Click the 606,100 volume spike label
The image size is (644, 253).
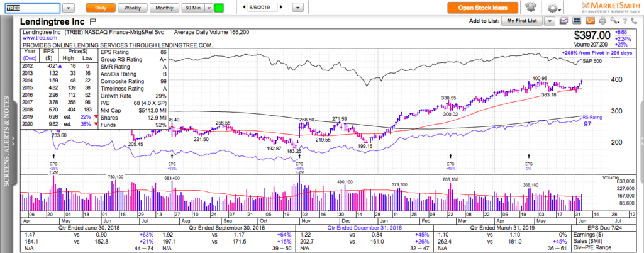point(450,179)
